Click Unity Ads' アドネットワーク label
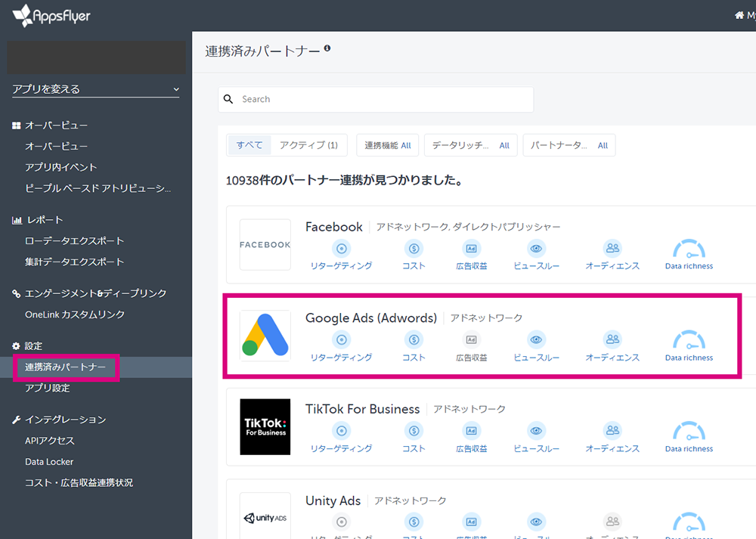The image size is (756, 539). pyautogui.click(x=411, y=500)
